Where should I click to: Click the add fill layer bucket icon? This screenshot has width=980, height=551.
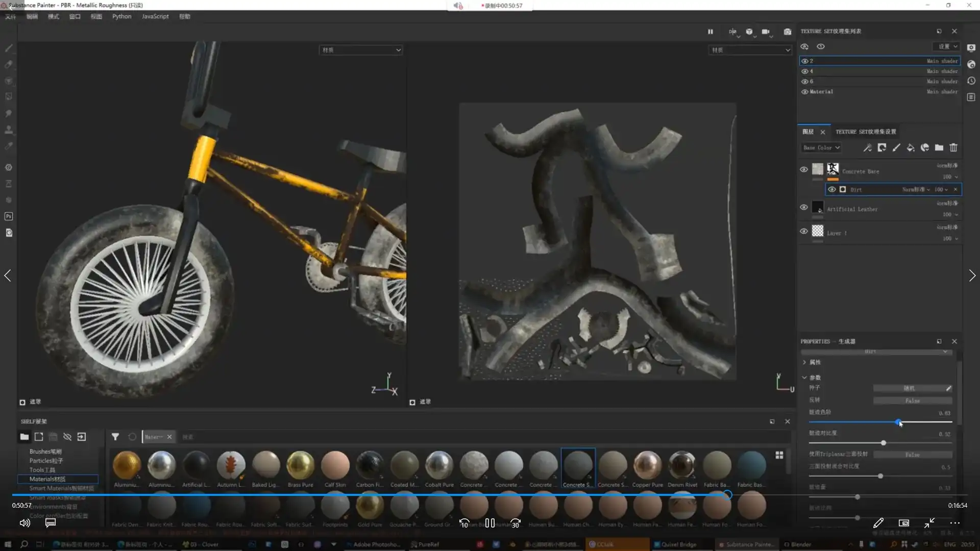(x=910, y=148)
